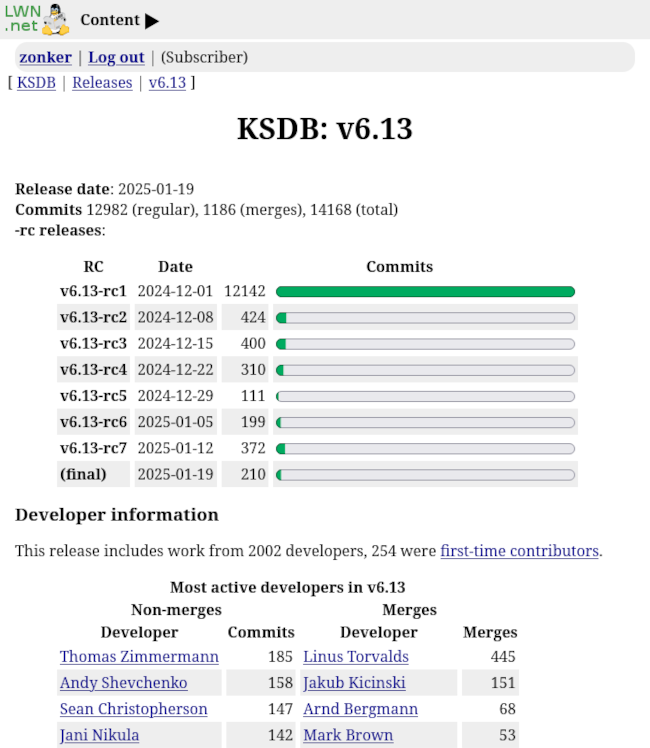Open Thomas Zimmermann developer page

coord(139,657)
